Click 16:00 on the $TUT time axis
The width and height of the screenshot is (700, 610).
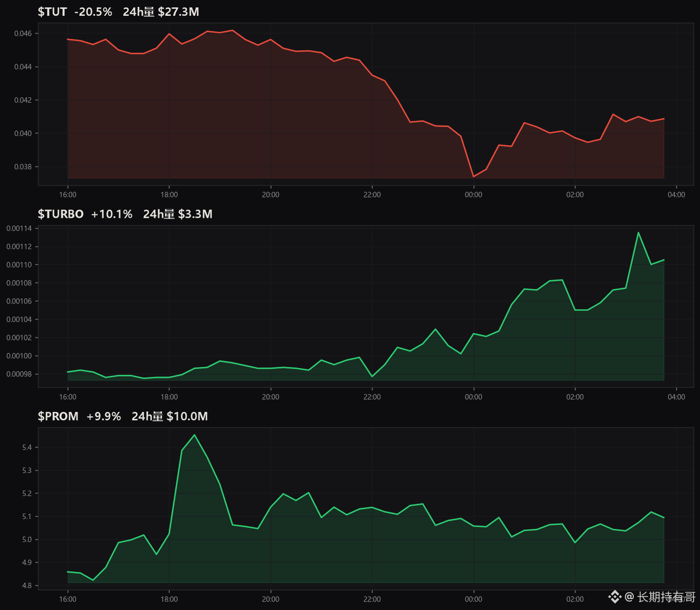coord(68,195)
